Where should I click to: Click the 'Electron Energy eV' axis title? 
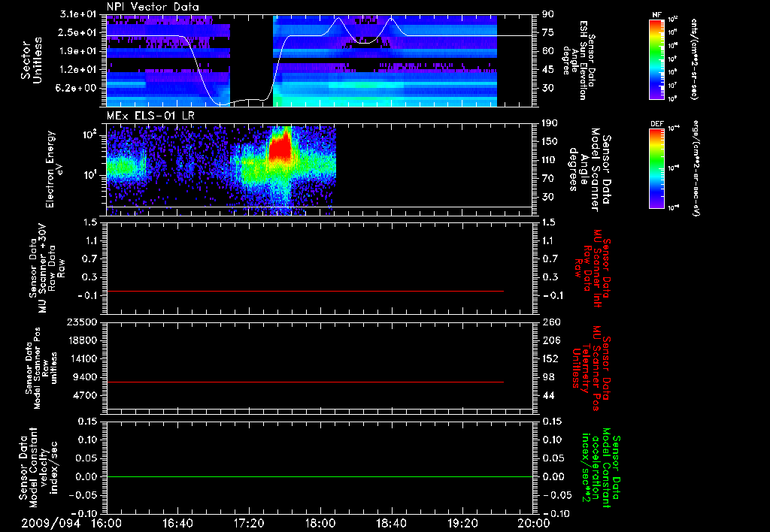(x=54, y=169)
